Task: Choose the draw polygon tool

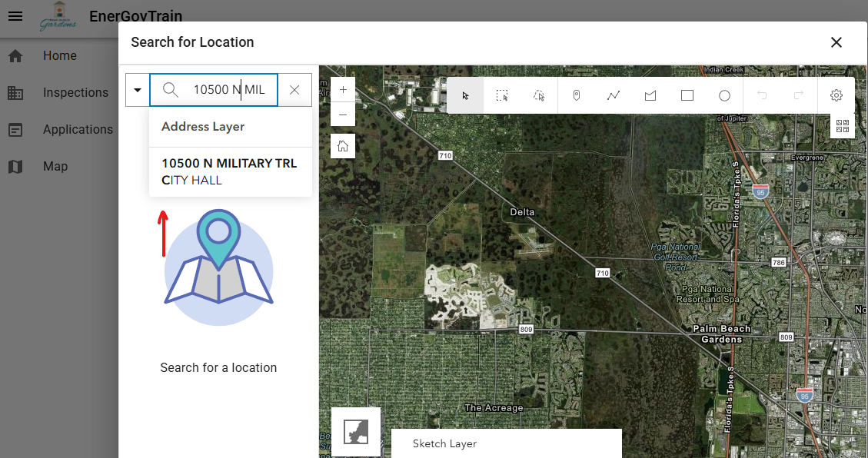Action: coord(650,95)
